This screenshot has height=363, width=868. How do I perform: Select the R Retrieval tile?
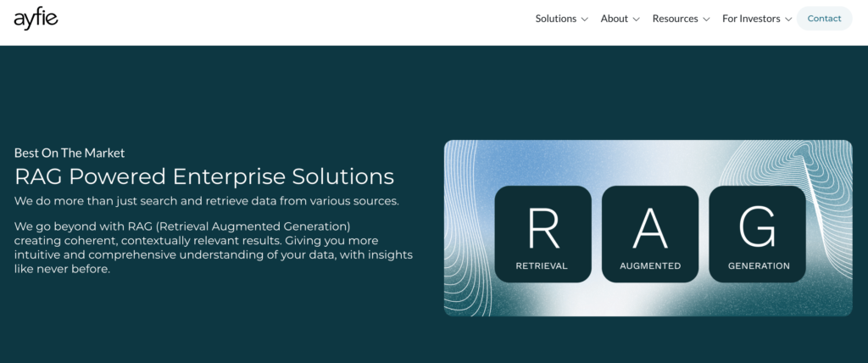point(542,233)
